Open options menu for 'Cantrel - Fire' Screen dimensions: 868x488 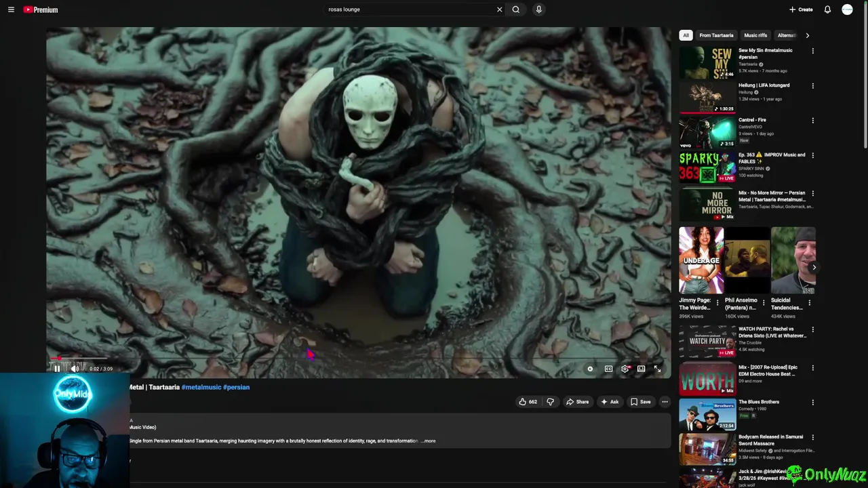(812, 121)
